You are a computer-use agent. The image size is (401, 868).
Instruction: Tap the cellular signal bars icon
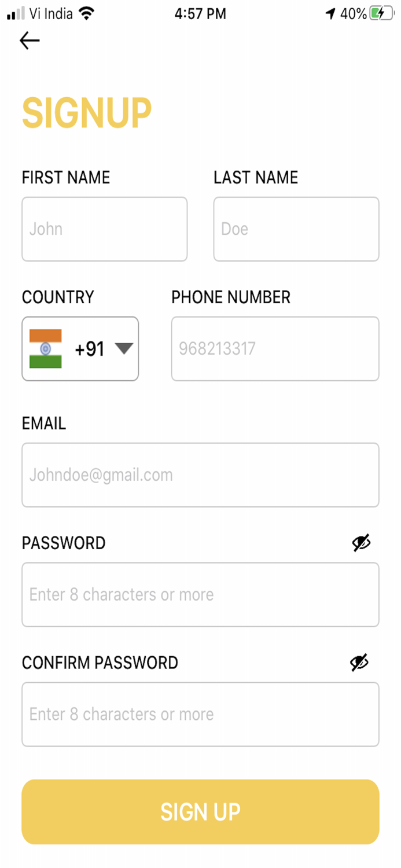(x=16, y=14)
